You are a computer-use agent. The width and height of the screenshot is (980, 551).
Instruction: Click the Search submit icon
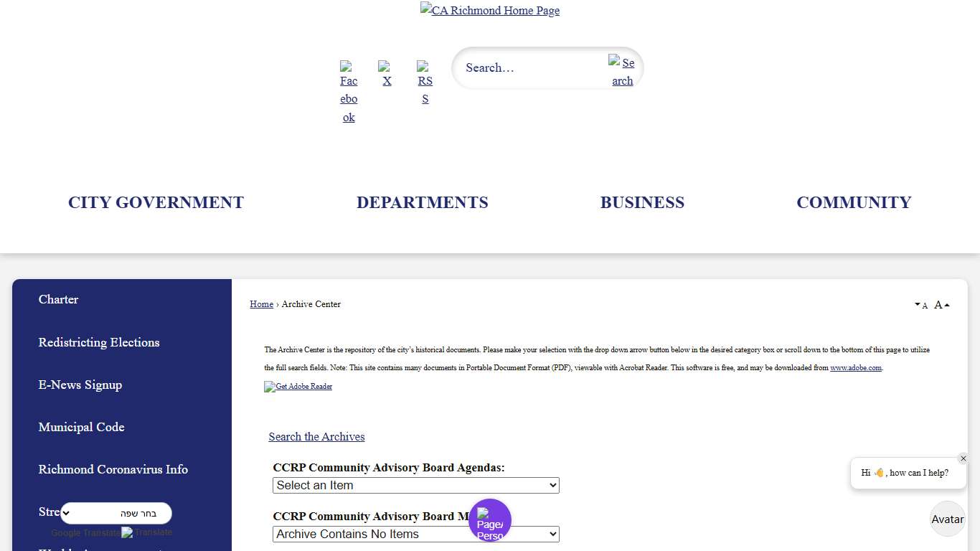pyautogui.click(x=622, y=71)
